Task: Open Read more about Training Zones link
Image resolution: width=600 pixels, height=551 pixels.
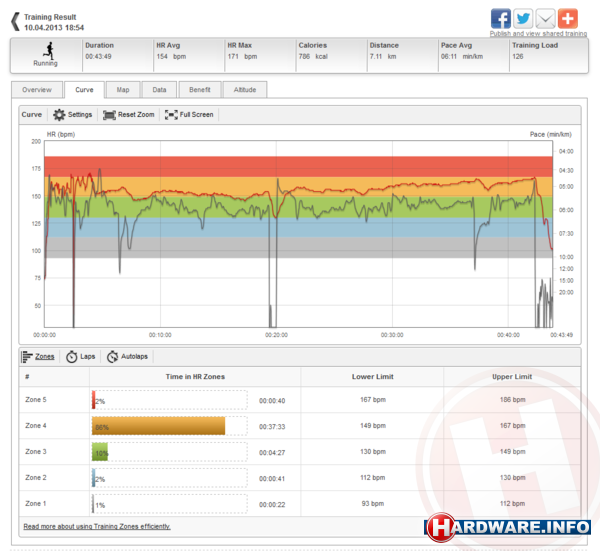Action: (x=97, y=527)
